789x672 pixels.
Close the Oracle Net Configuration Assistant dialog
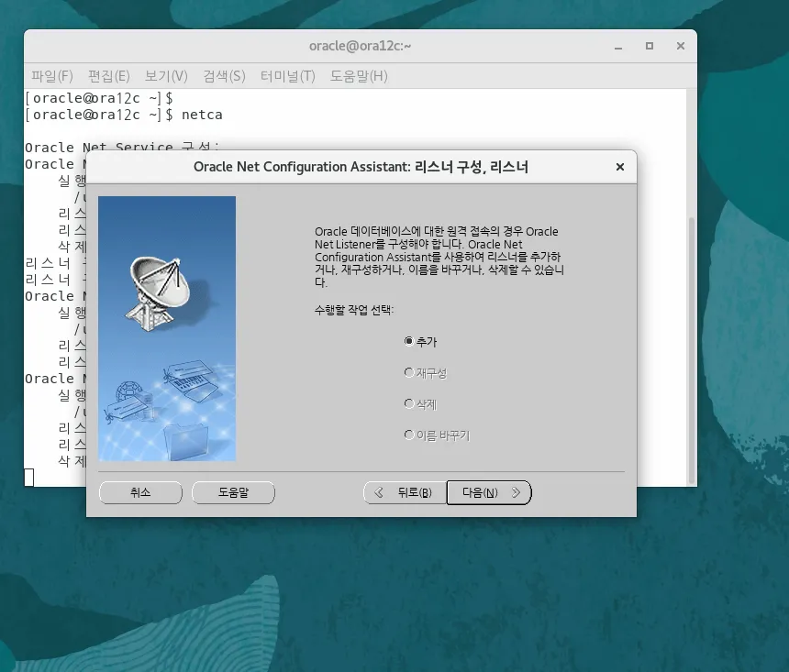click(620, 167)
